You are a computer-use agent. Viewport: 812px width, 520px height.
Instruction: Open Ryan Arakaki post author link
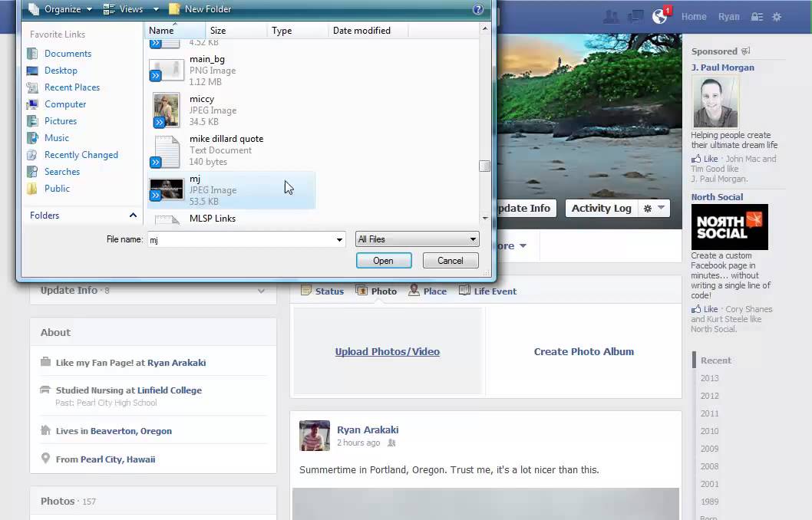click(368, 430)
